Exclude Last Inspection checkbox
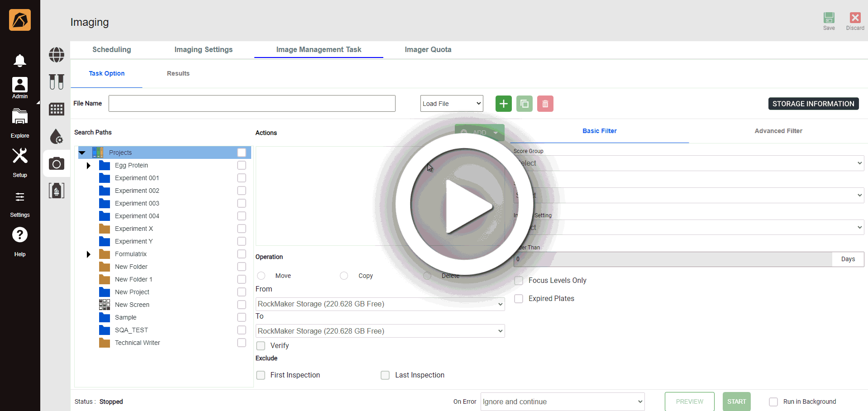The width and height of the screenshot is (868, 411). click(x=385, y=375)
